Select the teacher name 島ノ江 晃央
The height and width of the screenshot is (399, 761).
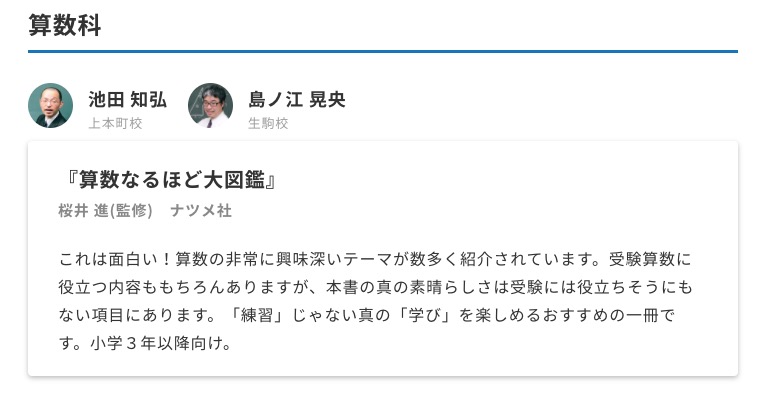pyautogui.click(x=297, y=100)
